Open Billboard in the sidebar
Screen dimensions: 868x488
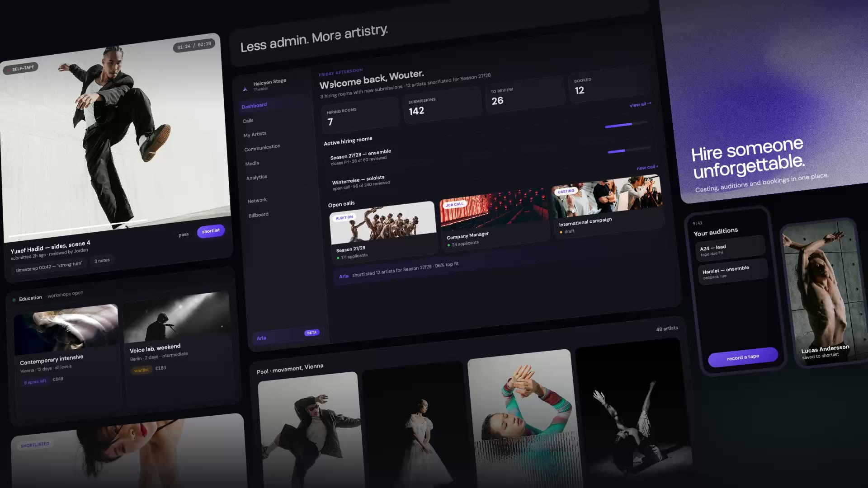click(x=259, y=215)
